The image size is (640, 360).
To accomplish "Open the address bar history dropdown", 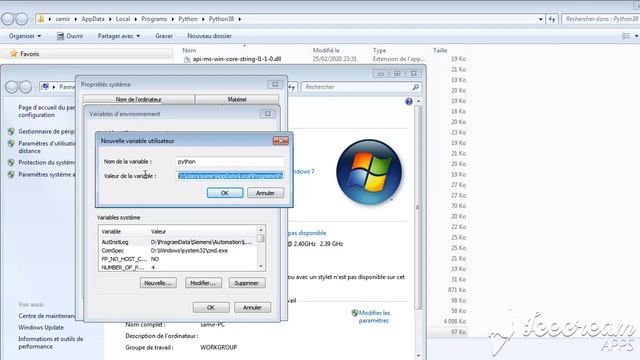I will [x=540, y=19].
